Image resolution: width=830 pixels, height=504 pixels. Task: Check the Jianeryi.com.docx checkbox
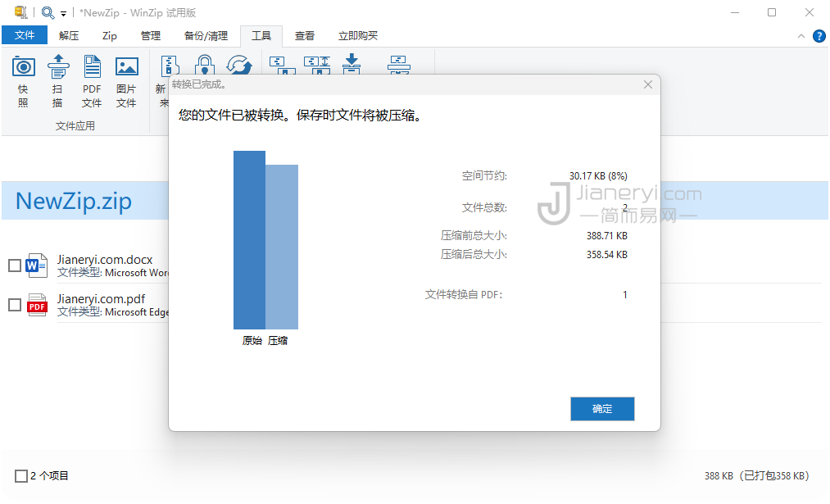(x=15, y=266)
